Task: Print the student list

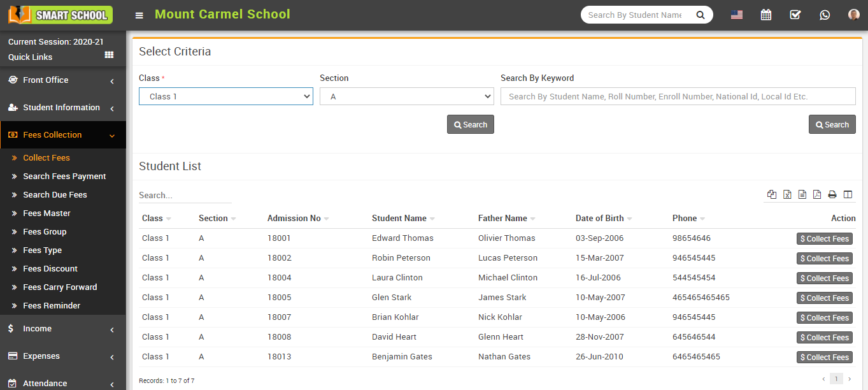Action: coord(832,194)
